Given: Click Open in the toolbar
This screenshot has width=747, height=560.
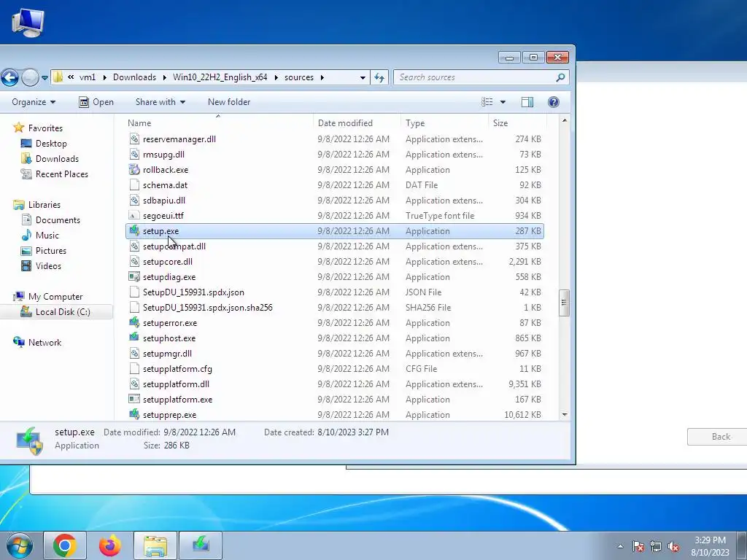Looking at the screenshot, I should pos(96,102).
